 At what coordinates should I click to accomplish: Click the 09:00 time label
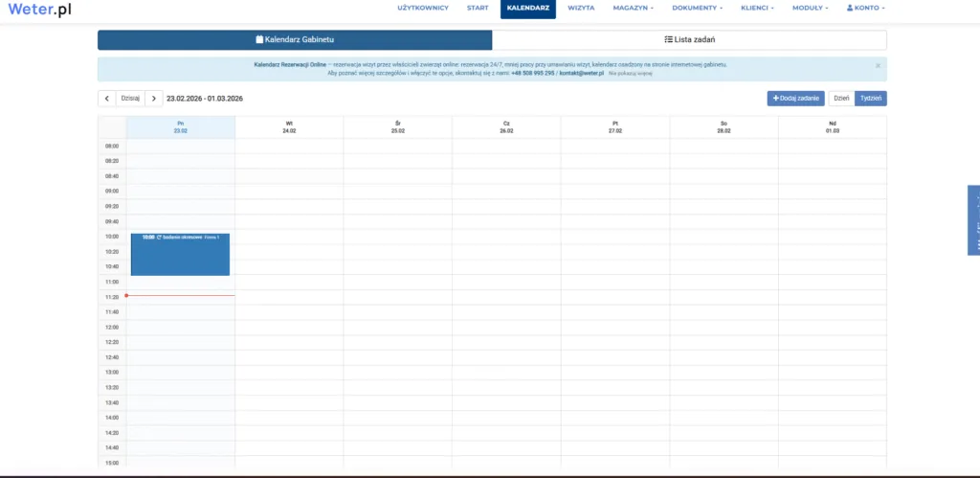pos(112,191)
